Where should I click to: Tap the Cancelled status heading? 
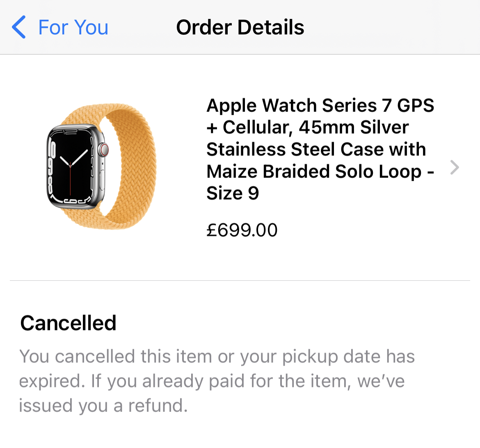pyautogui.click(x=68, y=323)
